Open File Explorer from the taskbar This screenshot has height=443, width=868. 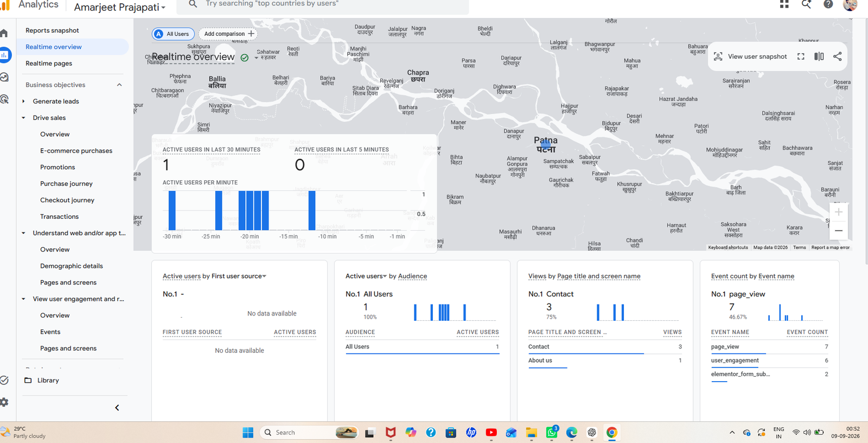coord(531,433)
